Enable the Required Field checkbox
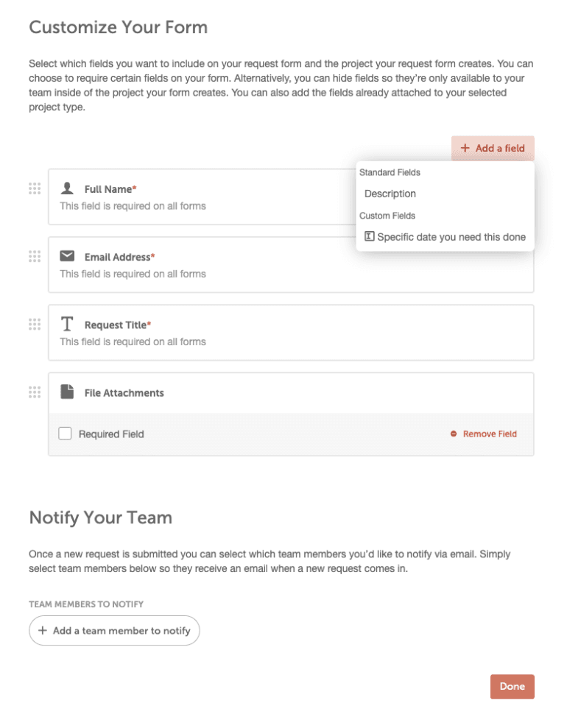 point(65,434)
